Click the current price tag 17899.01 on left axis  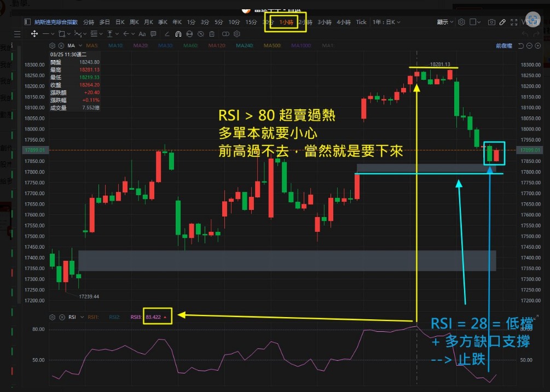click(x=34, y=150)
